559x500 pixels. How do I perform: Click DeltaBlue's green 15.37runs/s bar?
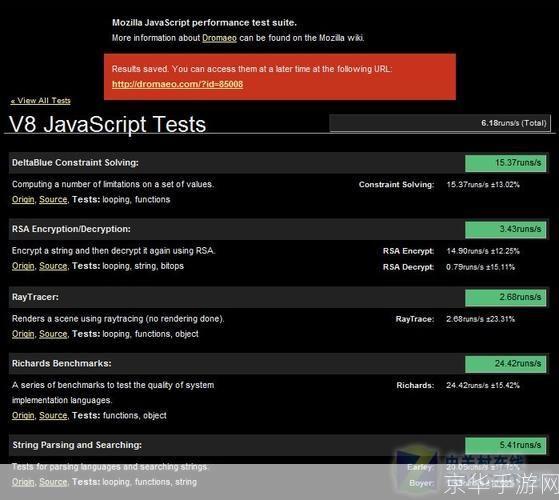click(506, 163)
